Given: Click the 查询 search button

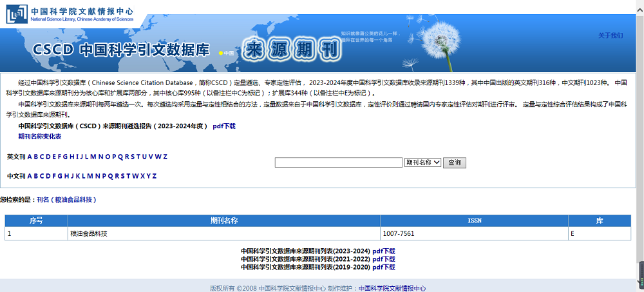Looking at the screenshot, I should pos(454,163).
